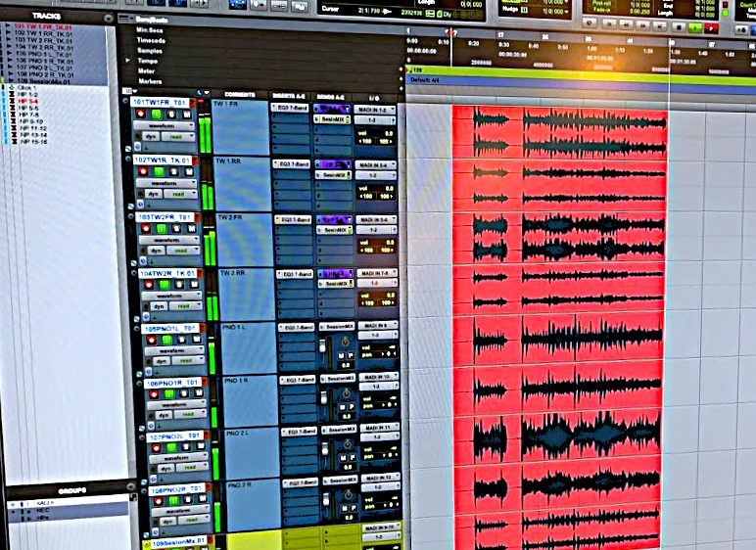756x550 pixels.
Task: Click input monitor button on 101TW1FR track
Action: tap(155, 115)
